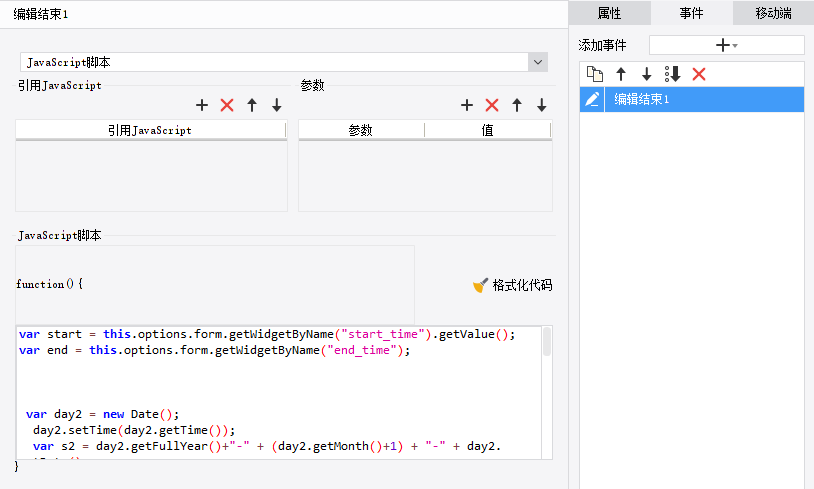
Task: Move 引用JavaScript reference row down
Action: pyautogui.click(x=277, y=105)
